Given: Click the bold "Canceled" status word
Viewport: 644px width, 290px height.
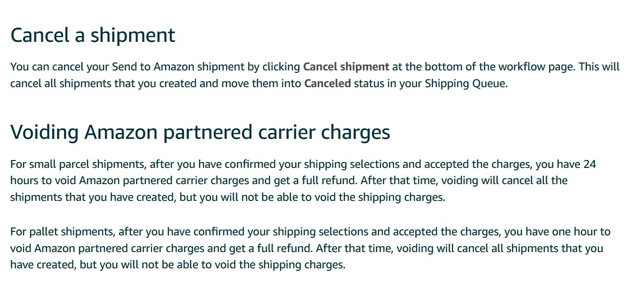Looking at the screenshot, I should pyautogui.click(x=328, y=83).
